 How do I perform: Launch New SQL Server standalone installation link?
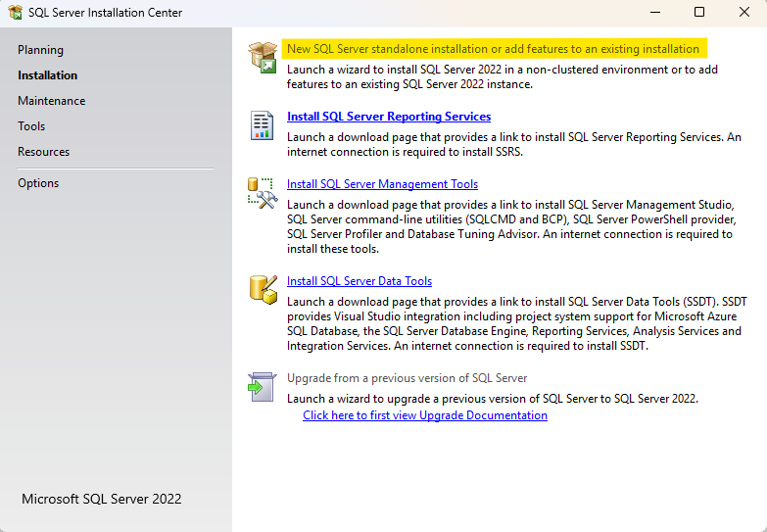pyautogui.click(x=493, y=49)
